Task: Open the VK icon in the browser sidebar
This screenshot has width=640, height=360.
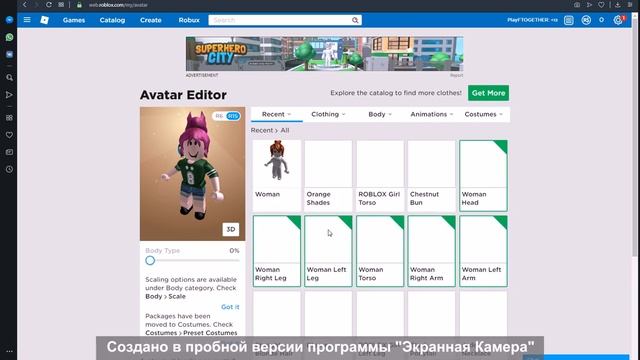Action: tap(9, 54)
